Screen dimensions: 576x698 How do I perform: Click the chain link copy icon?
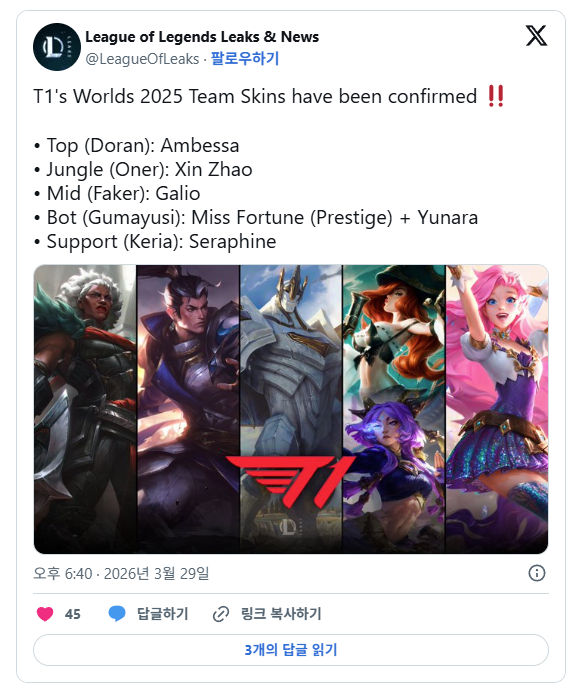point(221,614)
